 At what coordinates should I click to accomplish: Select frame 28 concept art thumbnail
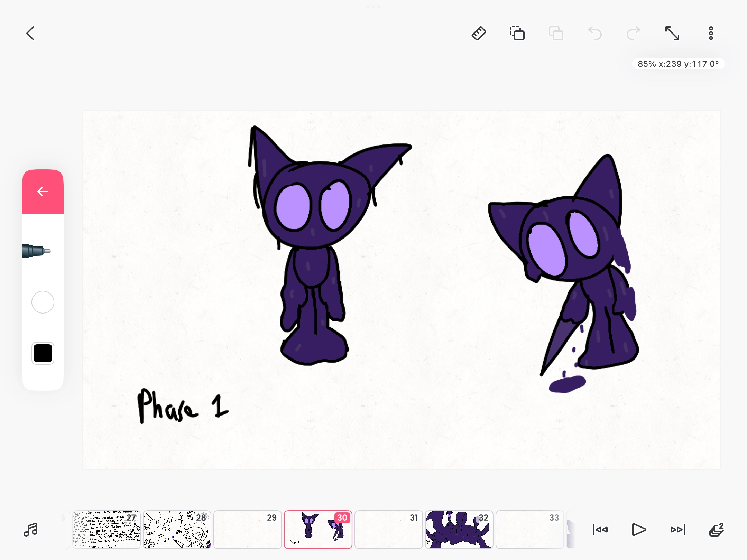tap(177, 530)
